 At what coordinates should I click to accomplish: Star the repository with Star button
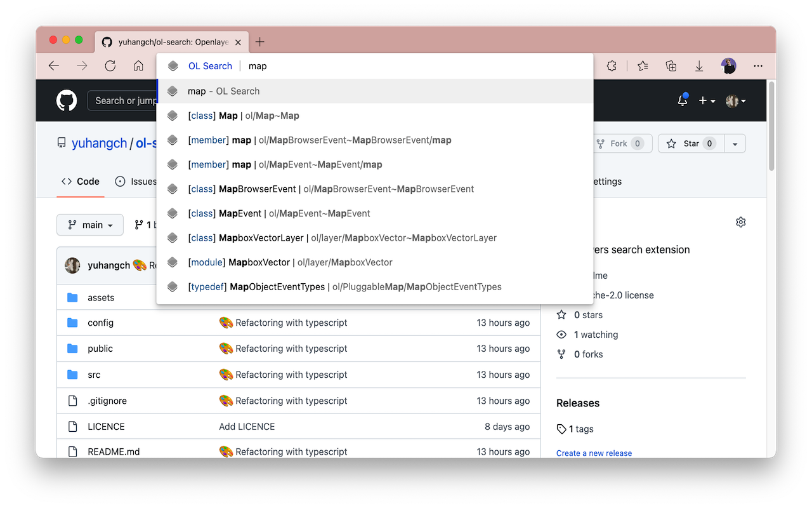point(691,144)
